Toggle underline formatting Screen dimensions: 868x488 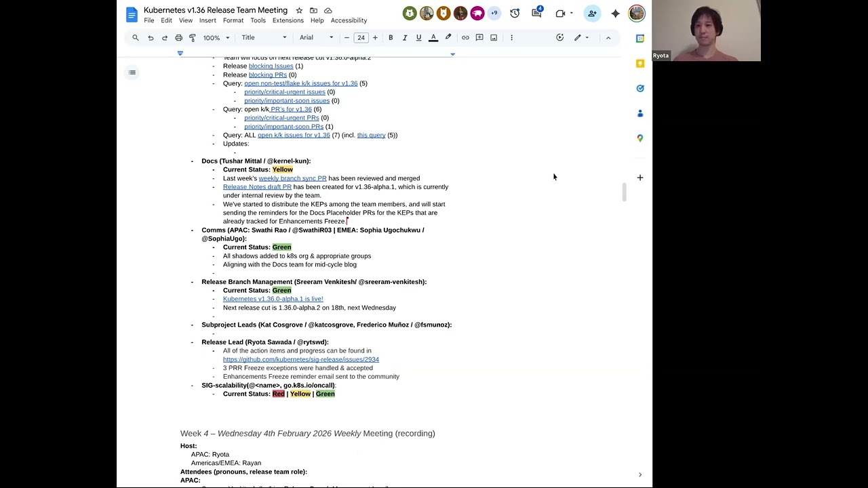pos(418,38)
